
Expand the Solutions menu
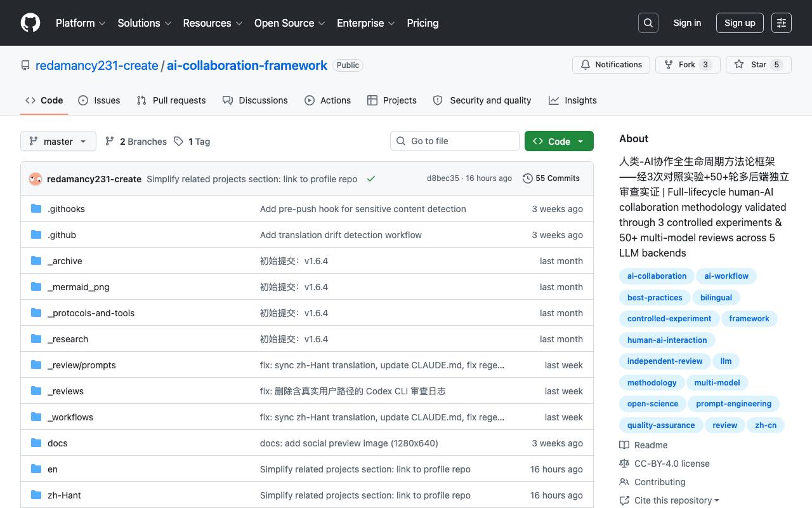pos(145,23)
